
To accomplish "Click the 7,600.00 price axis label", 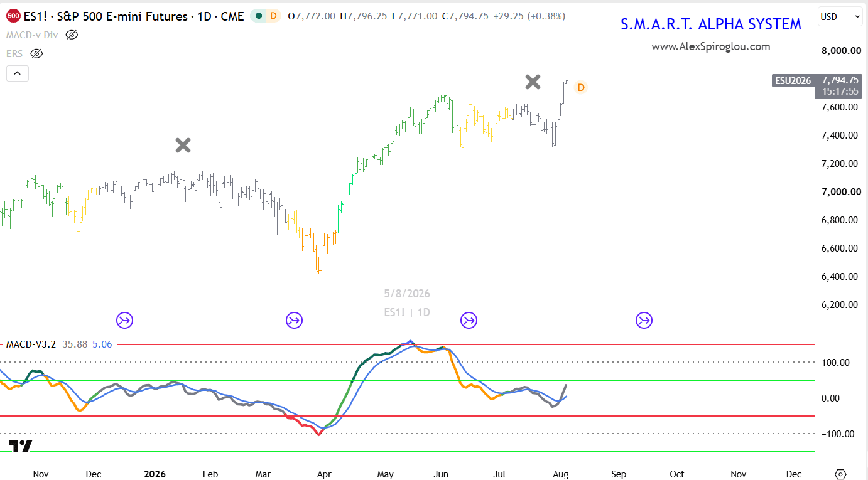I will (840, 107).
